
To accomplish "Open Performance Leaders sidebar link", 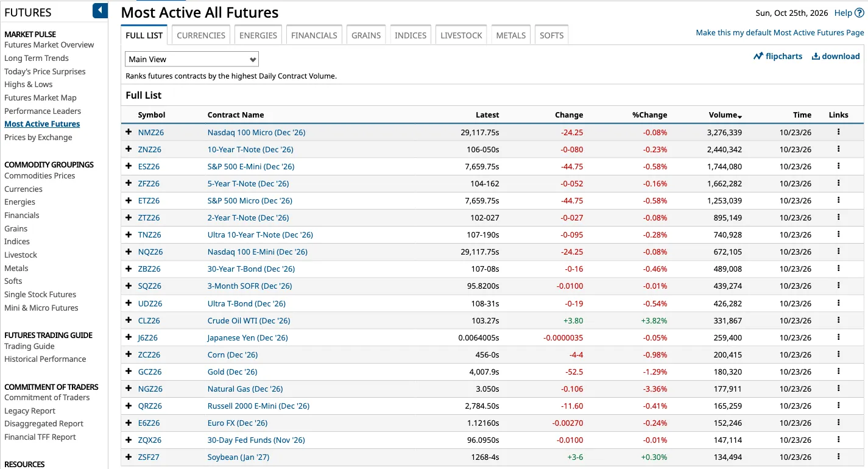I will click(43, 111).
